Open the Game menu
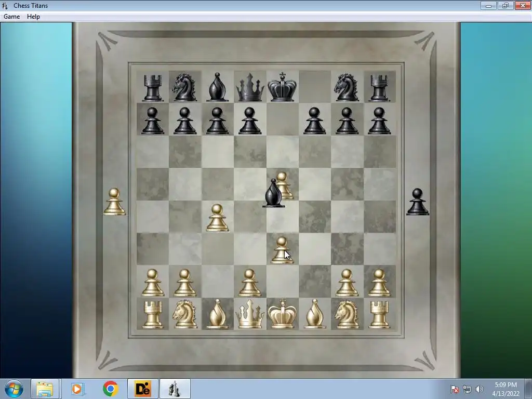Screen dimensions: 532x399 [11, 16]
